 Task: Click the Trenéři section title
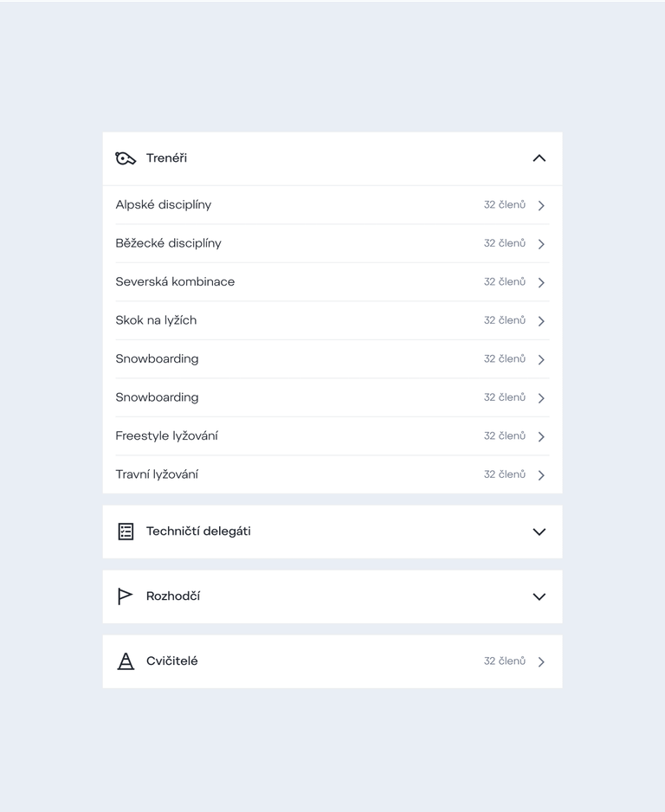coord(166,158)
